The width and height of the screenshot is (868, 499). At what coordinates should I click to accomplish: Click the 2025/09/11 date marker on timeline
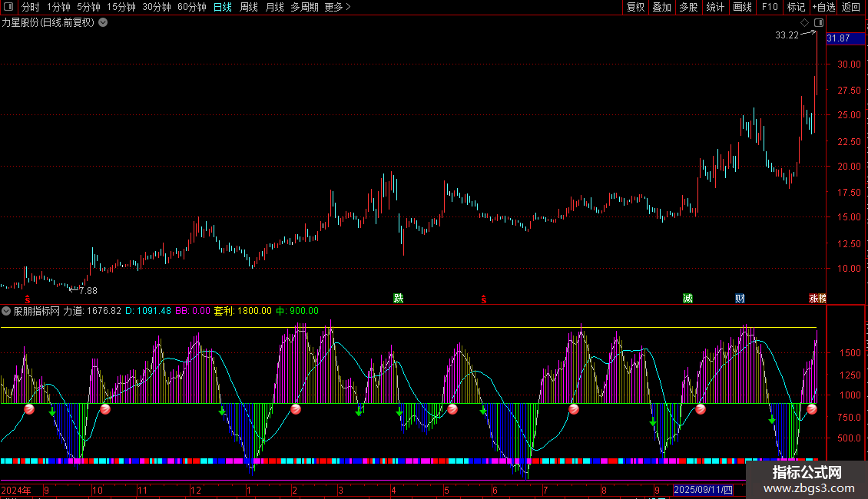tap(703, 490)
